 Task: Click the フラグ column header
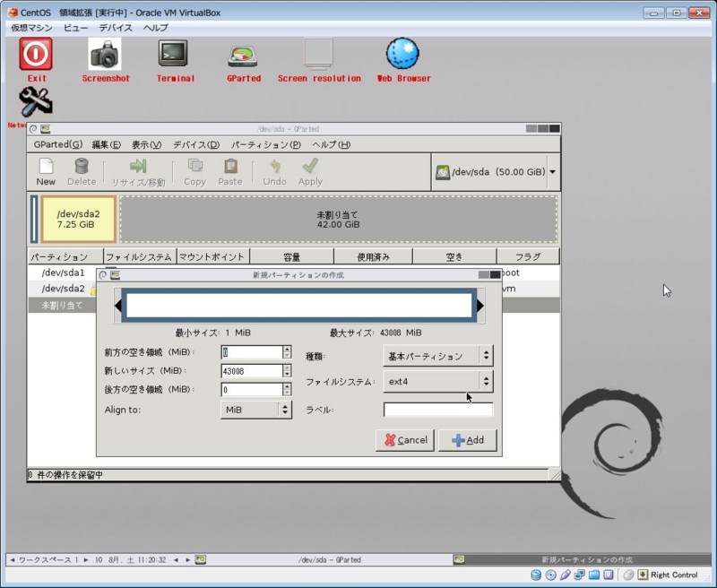click(x=528, y=256)
